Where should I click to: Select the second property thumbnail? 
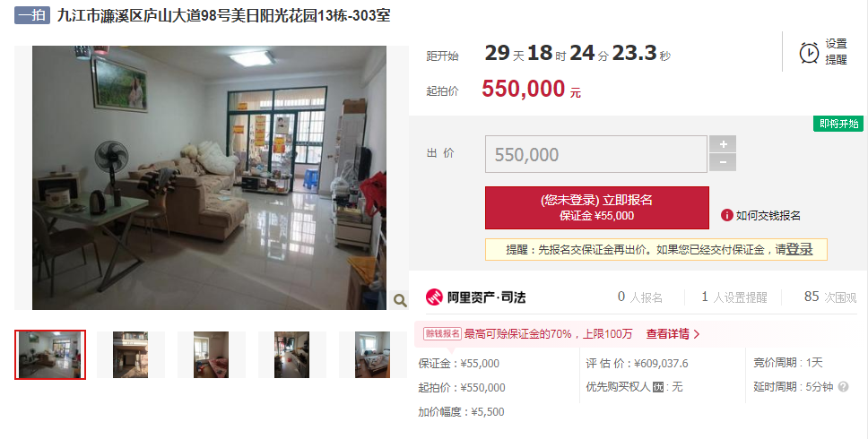pyautogui.click(x=131, y=355)
